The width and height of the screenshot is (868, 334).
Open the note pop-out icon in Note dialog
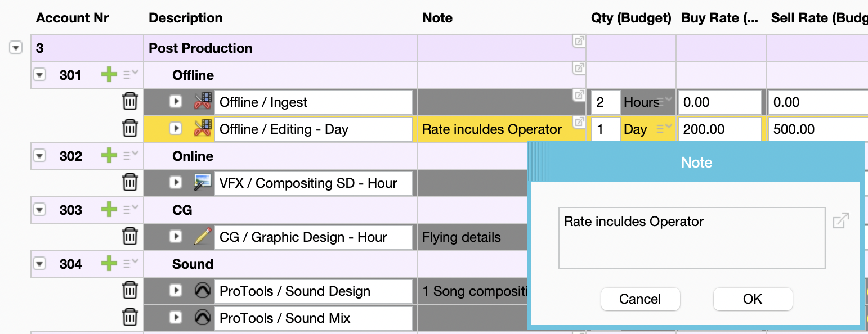pyautogui.click(x=840, y=221)
